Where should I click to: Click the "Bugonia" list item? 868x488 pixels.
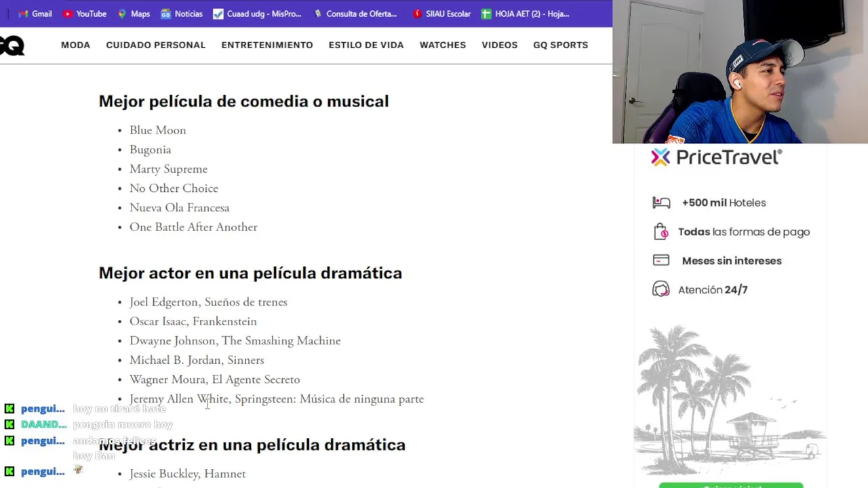click(x=150, y=150)
